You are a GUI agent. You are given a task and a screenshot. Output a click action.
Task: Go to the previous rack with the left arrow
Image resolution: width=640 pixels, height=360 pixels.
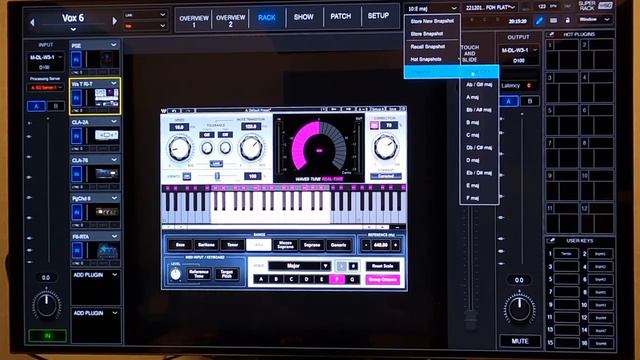tap(33, 22)
